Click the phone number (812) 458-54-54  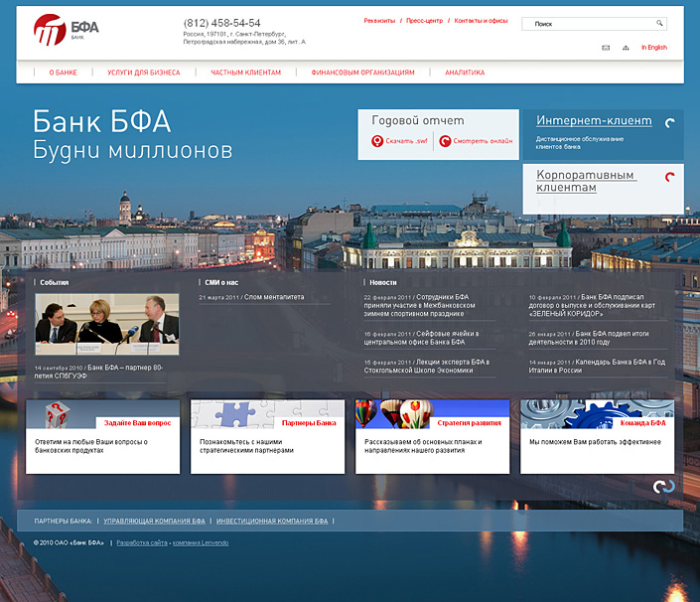[x=221, y=23]
